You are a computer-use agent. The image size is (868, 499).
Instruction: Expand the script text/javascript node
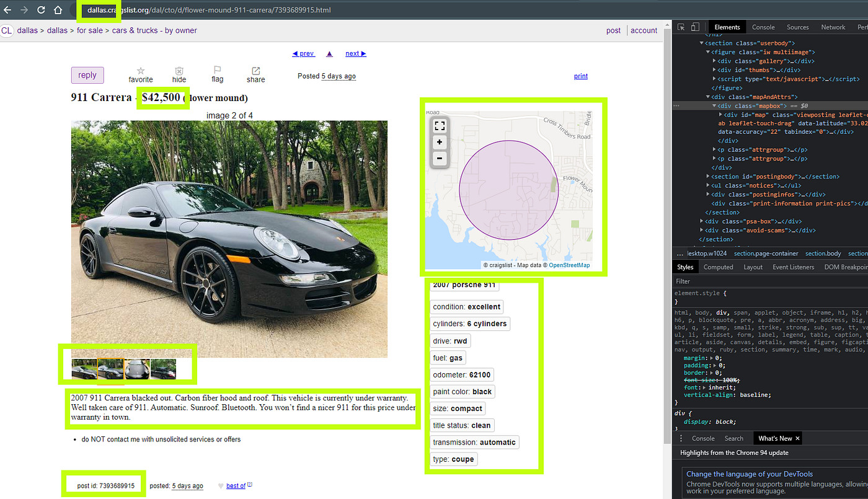tap(715, 79)
